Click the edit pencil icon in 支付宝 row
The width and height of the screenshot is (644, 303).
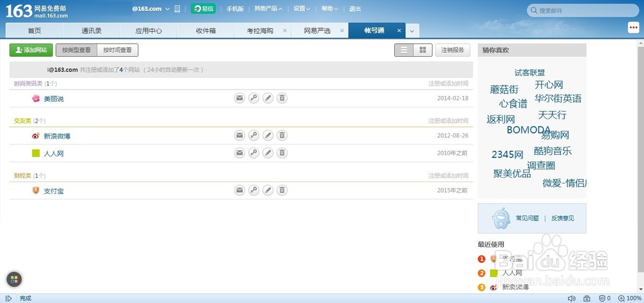(x=268, y=190)
